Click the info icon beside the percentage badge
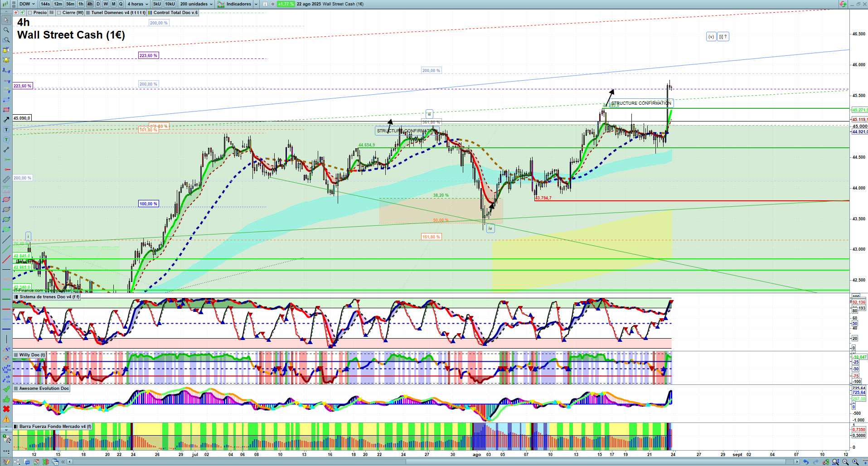This screenshot has height=466, width=868. click(x=265, y=4)
